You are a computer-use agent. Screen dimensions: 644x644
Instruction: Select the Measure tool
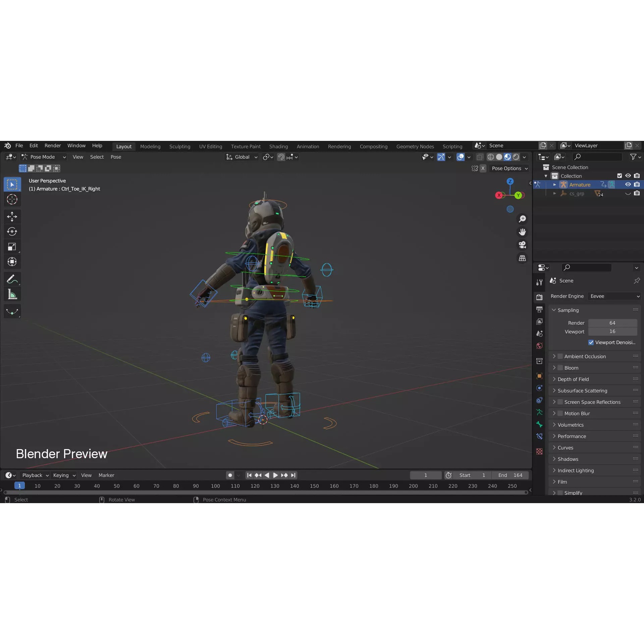[12, 294]
